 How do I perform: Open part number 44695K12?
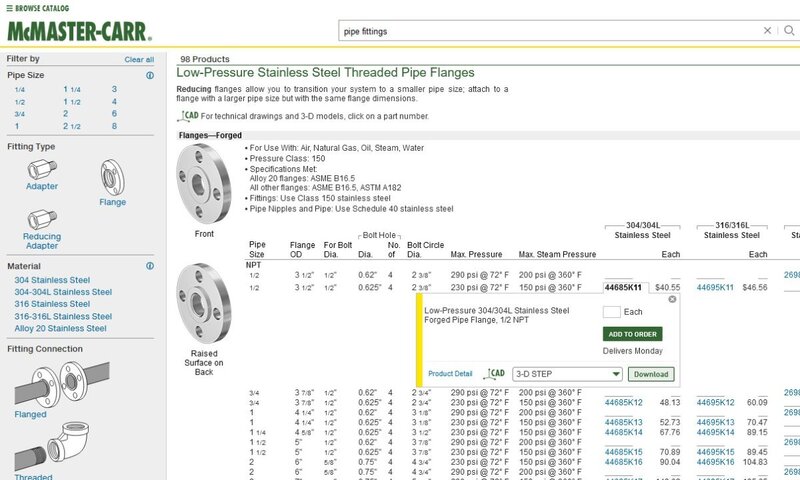[x=715, y=402]
